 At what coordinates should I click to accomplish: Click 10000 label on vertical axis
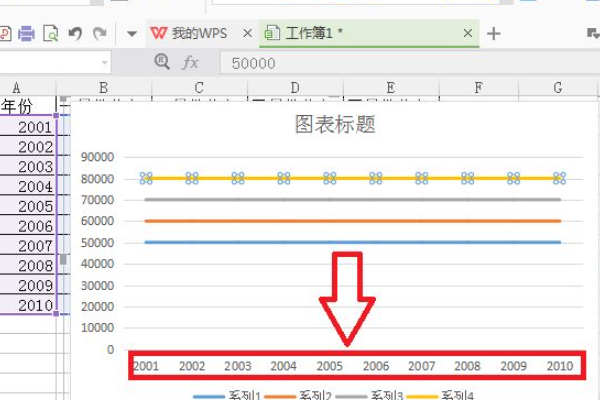97,328
